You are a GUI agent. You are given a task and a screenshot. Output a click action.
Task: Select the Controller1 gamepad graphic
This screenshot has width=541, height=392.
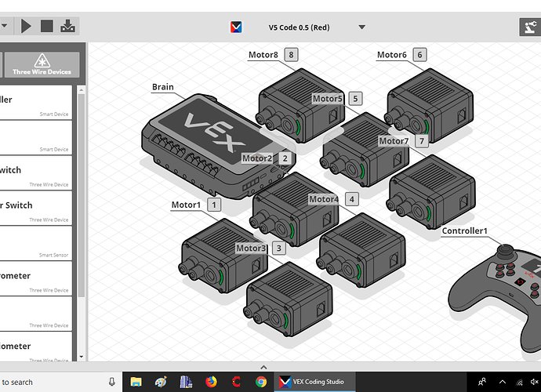pyautogui.click(x=495, y=299)
